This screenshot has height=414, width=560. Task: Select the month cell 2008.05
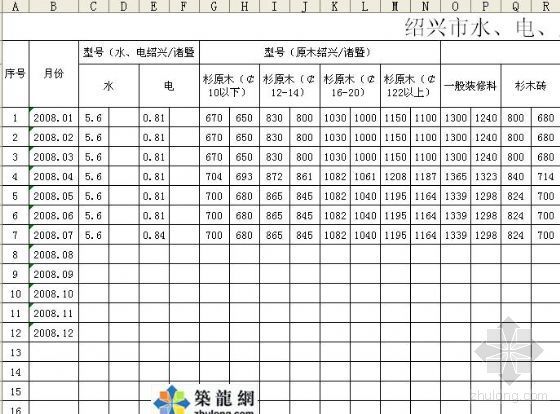[54, 196]
